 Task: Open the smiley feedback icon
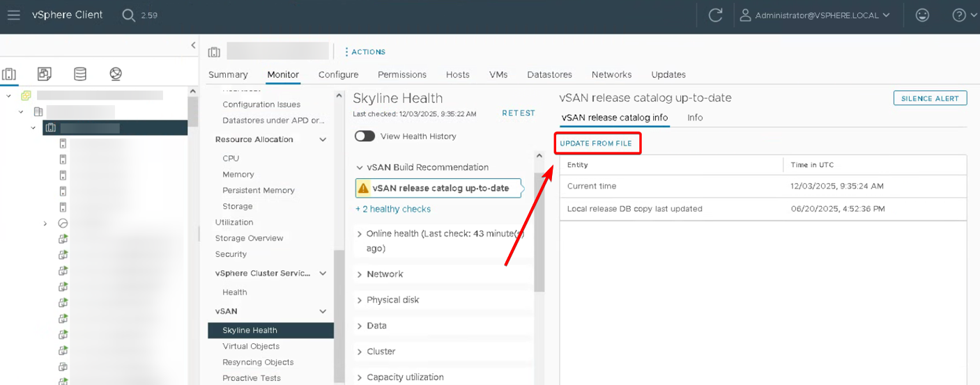coord(922,15)
